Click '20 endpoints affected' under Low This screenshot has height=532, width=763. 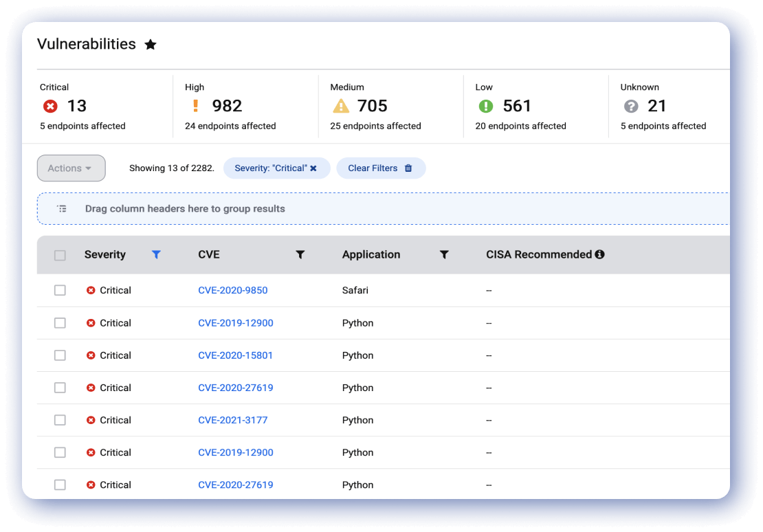click(x=520, y=126)
